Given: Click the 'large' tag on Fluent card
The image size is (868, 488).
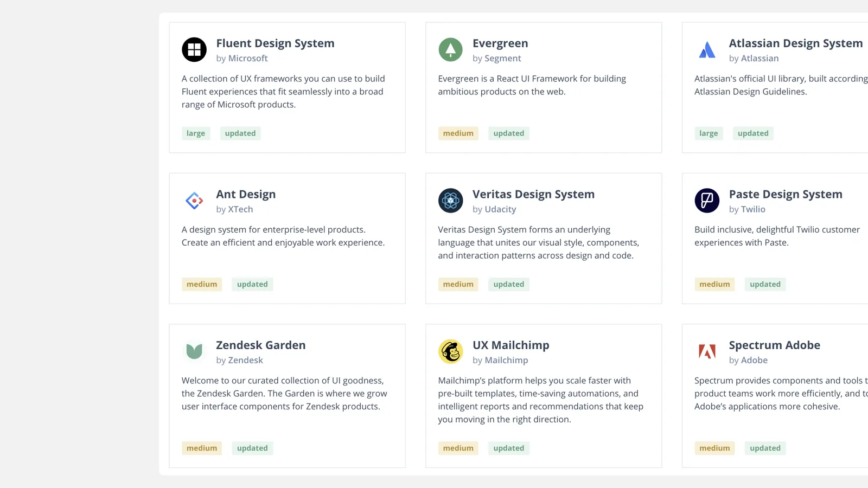Looking at the screenshot, I should (x=196, y=133).
